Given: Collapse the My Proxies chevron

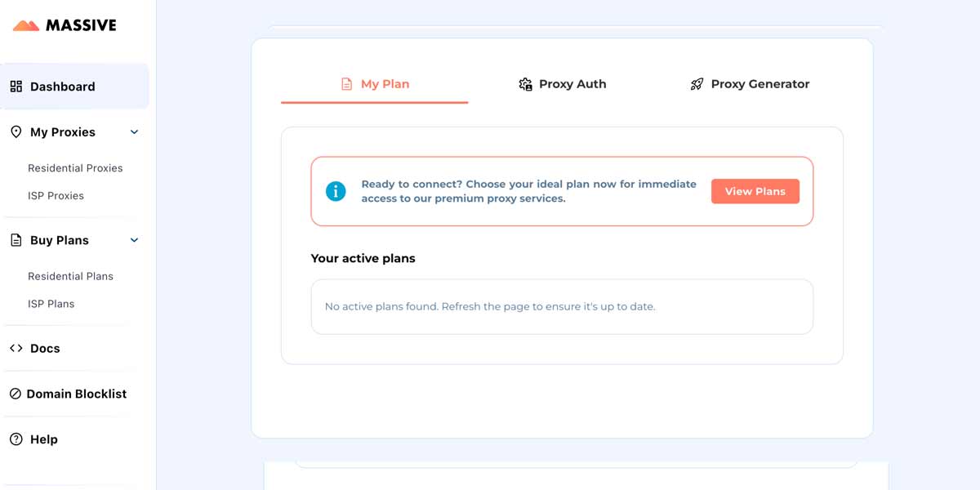Looking at the screenshot, I should [x=135, y=132].
